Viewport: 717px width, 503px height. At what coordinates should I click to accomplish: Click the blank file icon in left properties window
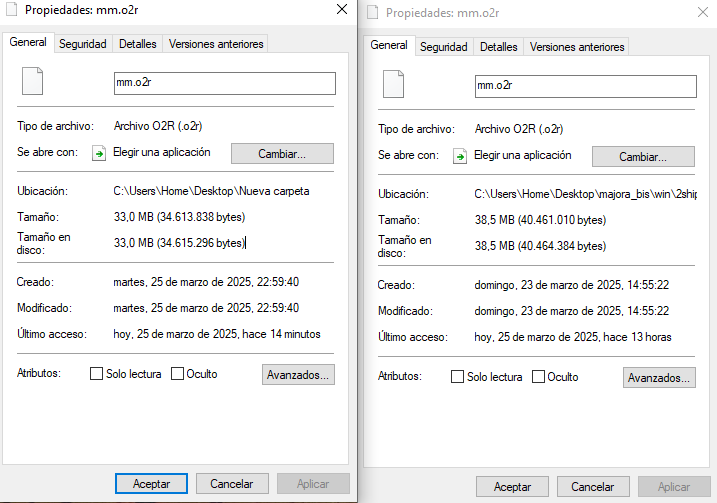click(32, 81)
